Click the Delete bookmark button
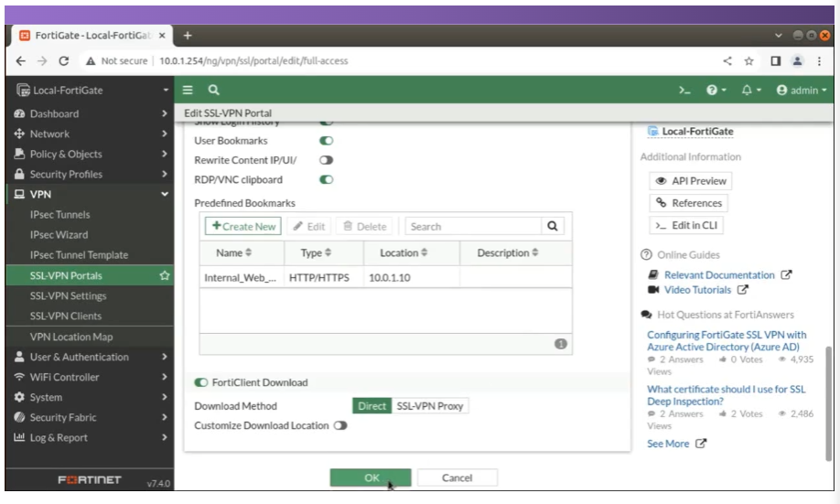 365,226
